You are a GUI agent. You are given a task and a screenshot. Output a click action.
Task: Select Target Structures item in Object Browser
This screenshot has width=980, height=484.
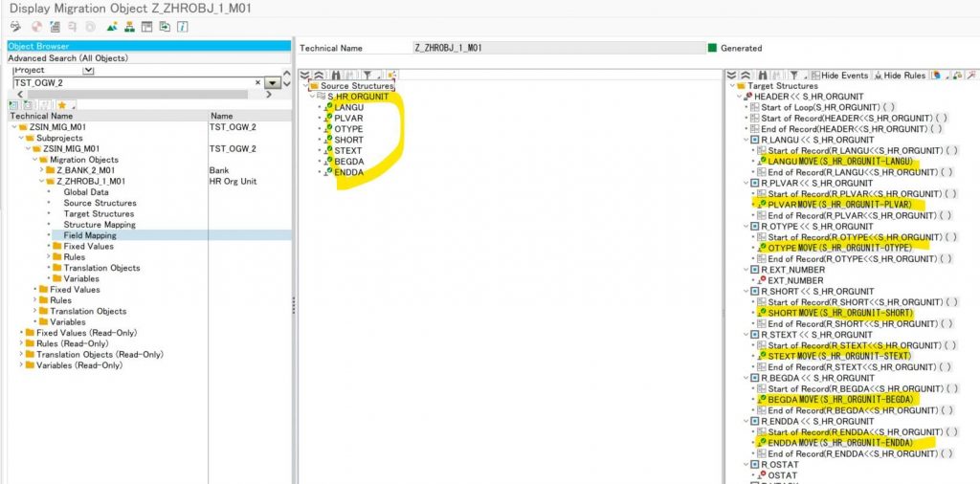[x=99, y=213]
